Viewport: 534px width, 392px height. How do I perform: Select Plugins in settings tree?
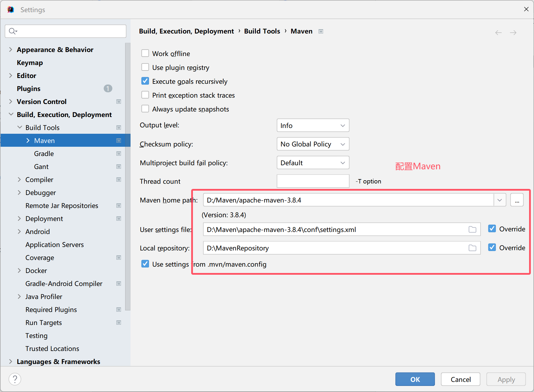coord(29,89)
